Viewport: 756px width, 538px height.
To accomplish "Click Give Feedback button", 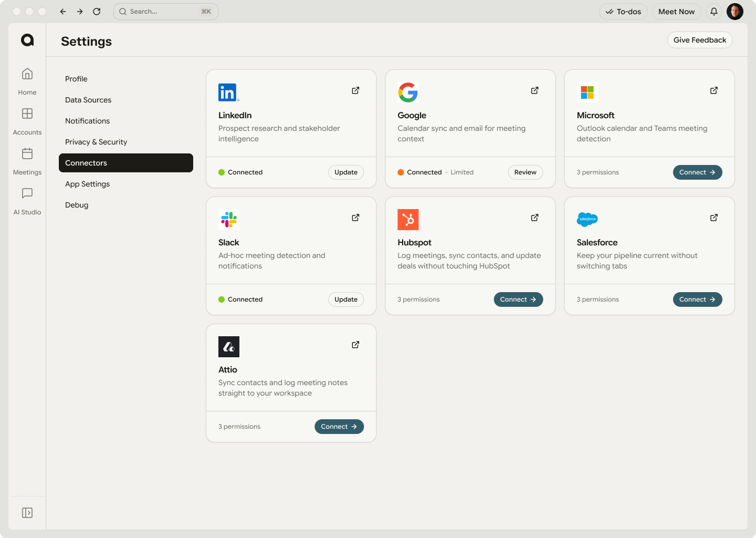I will pyautogui.click(x=700, y=40).
